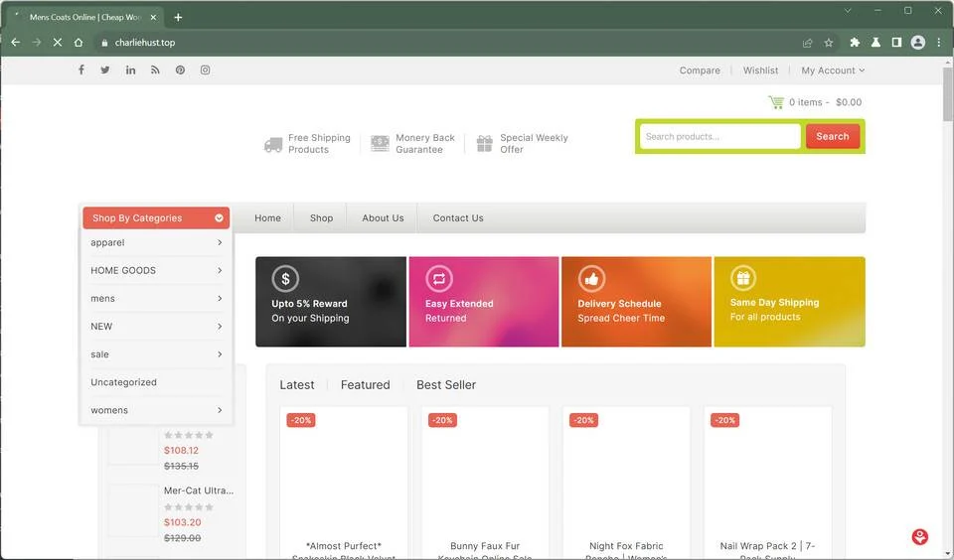Screen dimensions: 954x560
Task: Click in the Search products field
Action: pyautogui.click(x=719, y=136)
